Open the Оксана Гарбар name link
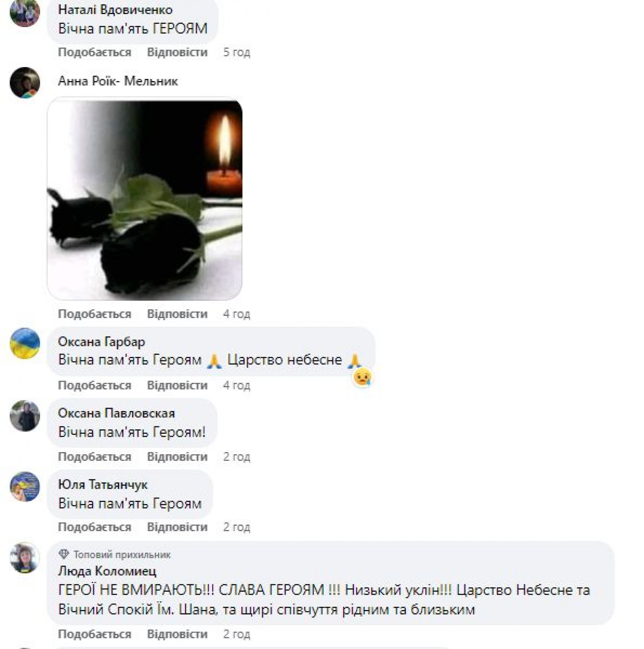The width and height of the screenshot is (644, 649). pyautogui.click(x=102, y=342)
